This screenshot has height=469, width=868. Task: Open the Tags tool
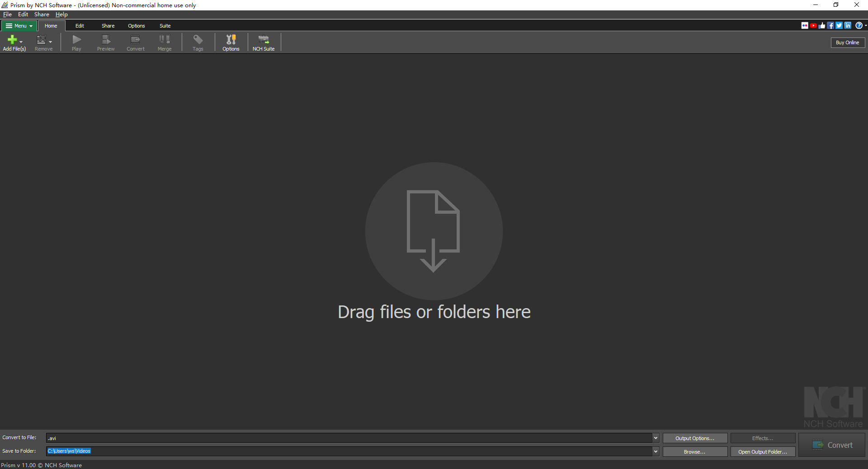click(198, 43)
